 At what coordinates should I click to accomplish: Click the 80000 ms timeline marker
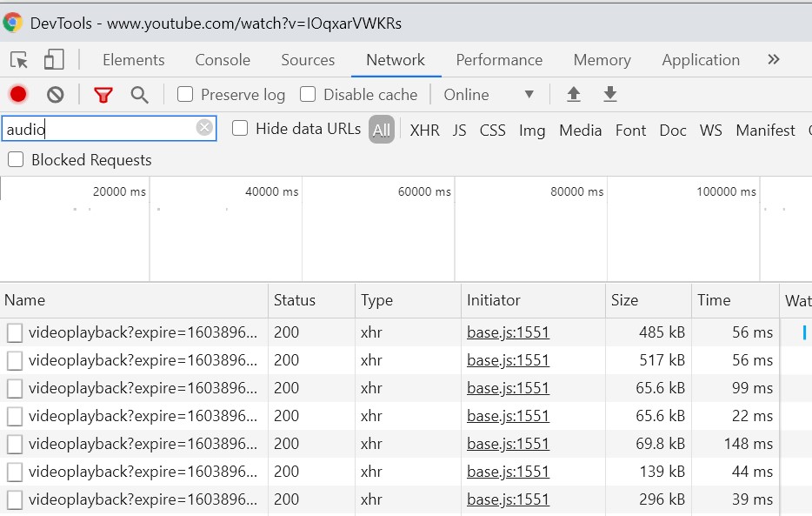(x=576, y=191)
